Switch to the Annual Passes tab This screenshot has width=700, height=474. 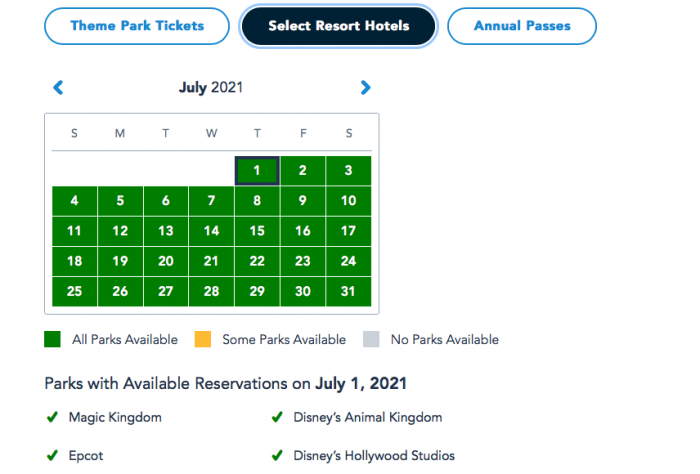[521, 26]
